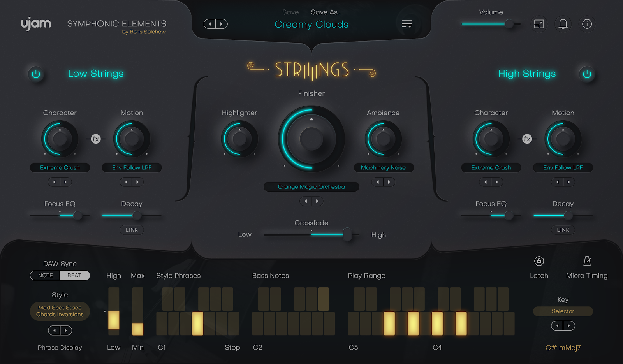Previous High Strings Motion effect arrow
Screen dimensions: 623x364
(x=557, y=182)
